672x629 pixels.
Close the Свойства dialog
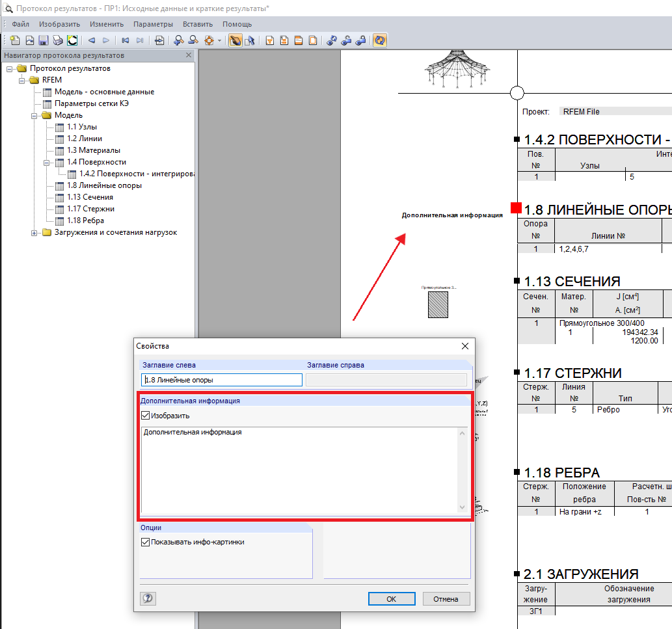coord(465,346)
